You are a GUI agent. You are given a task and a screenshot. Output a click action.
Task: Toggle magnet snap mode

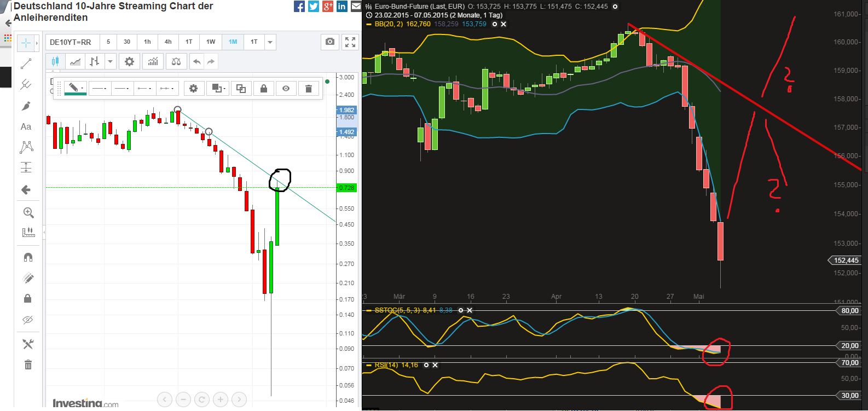28,257
